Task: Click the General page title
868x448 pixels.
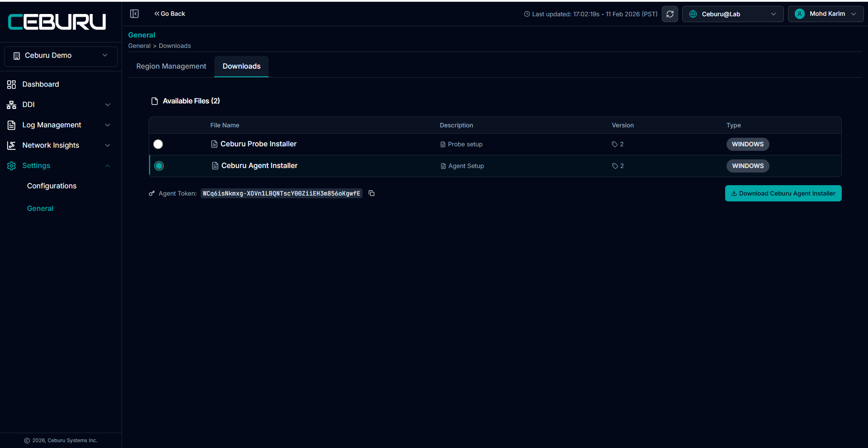Action: point(142,35)
